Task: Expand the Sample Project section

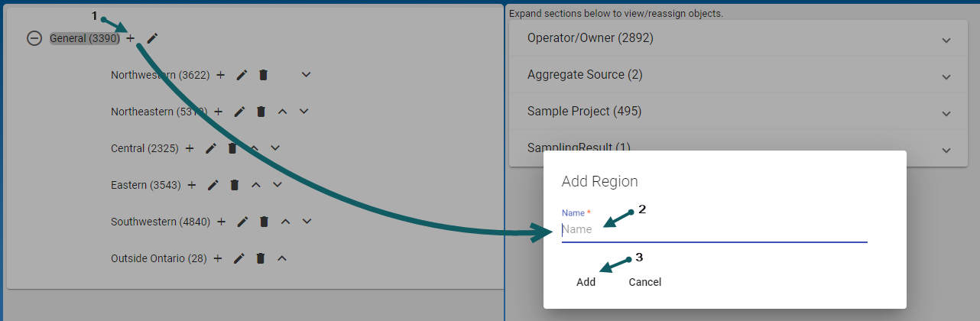Action: pos(946,113)
